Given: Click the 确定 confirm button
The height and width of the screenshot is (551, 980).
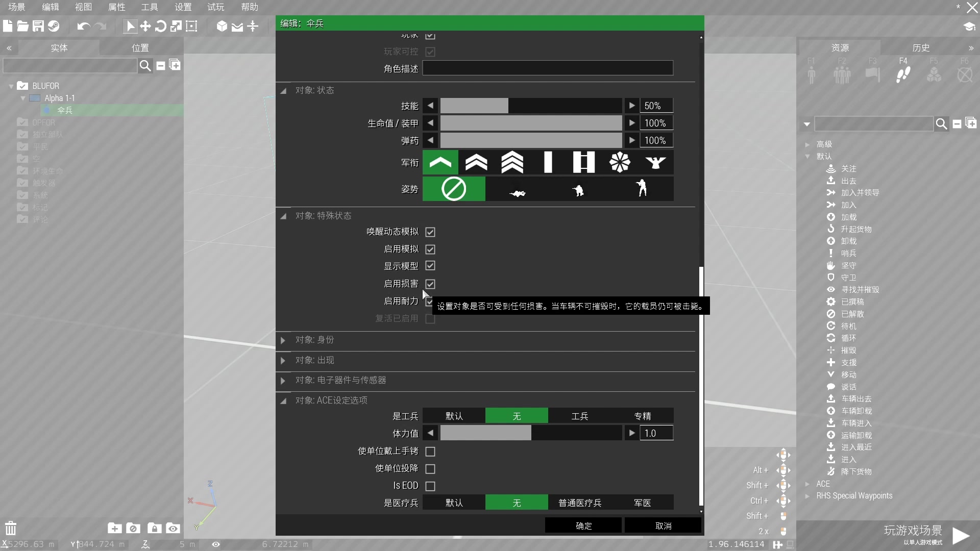Looking at the screenshot, I should point(582,525).
